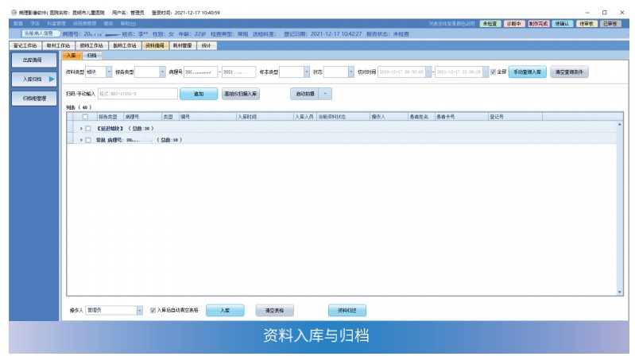Switch to the 耗材管理 tab

click(x=182, y=45)
